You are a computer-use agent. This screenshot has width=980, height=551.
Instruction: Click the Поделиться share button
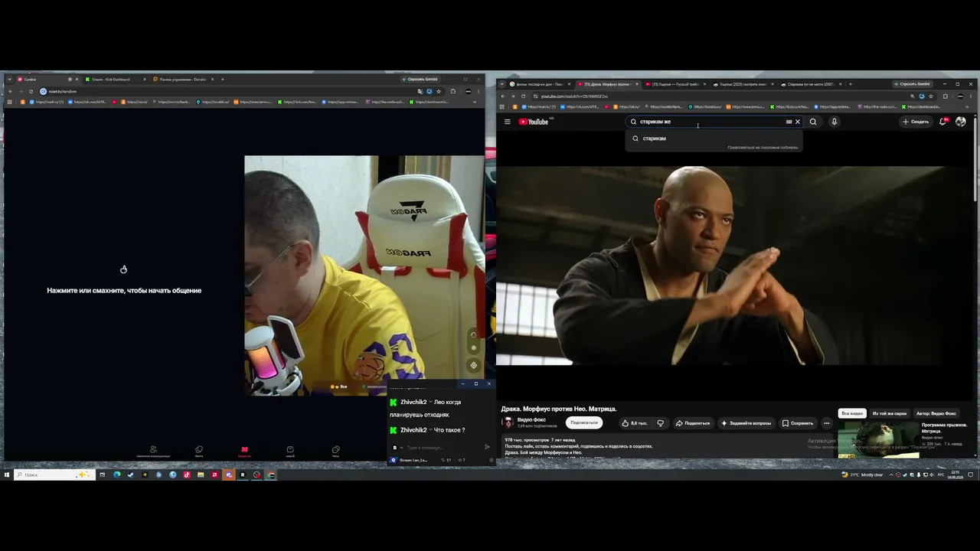pyautogui.click(x=693, y=423)
